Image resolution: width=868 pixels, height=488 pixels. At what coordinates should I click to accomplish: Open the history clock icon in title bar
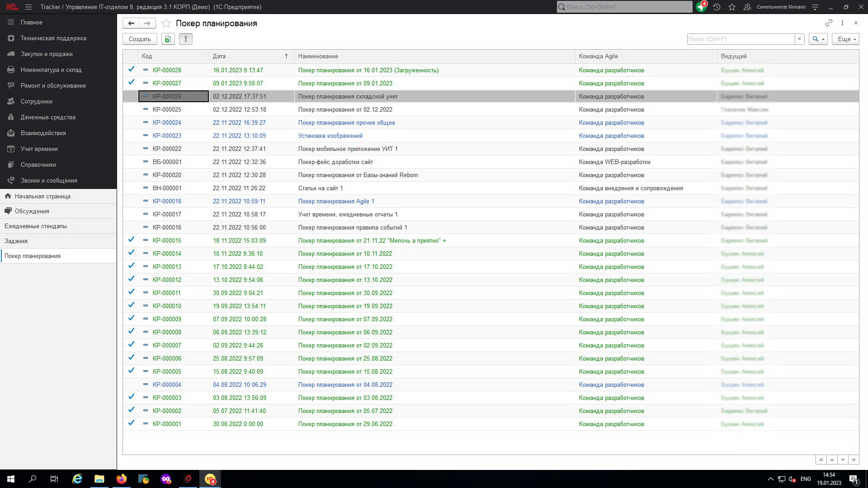coord(717,7)
